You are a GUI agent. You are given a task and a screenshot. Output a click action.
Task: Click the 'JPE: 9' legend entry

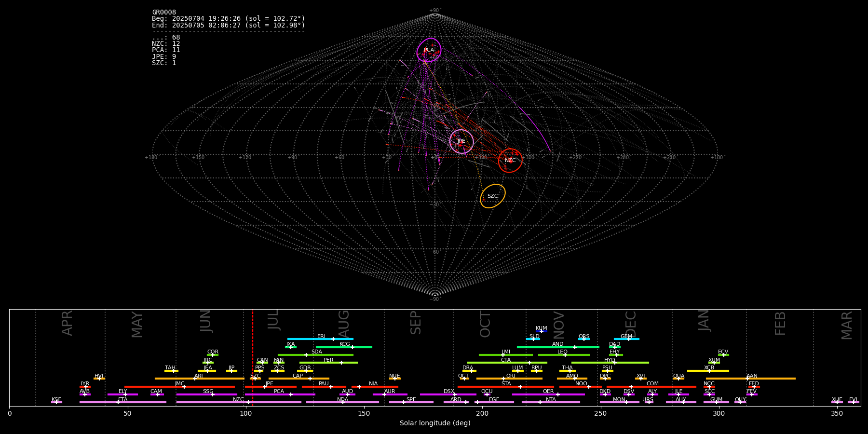(x=164, y=57)
